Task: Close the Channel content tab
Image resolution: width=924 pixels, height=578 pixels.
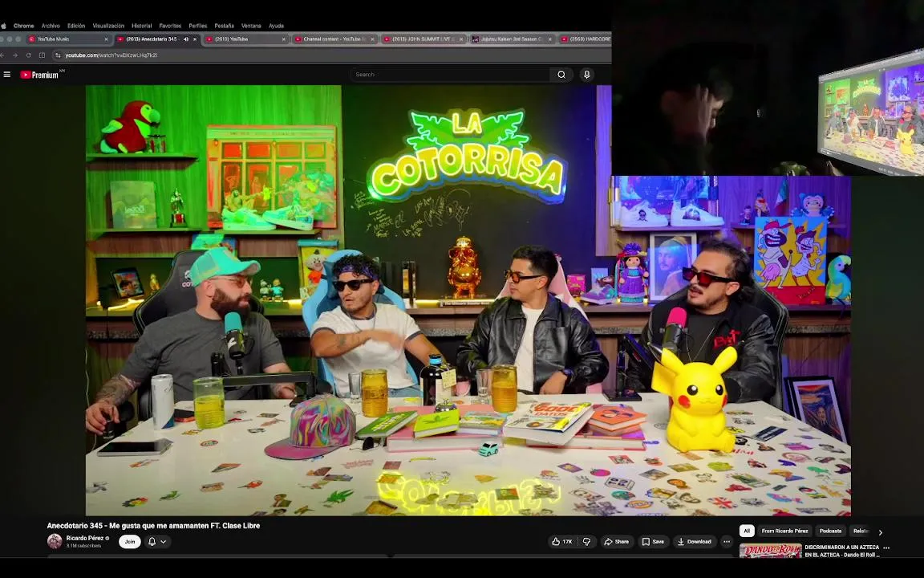Action: coord(372,39)
